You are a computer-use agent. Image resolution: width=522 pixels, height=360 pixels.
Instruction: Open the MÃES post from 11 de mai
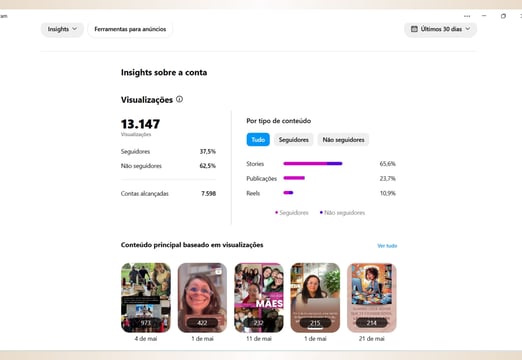[259, 298]
